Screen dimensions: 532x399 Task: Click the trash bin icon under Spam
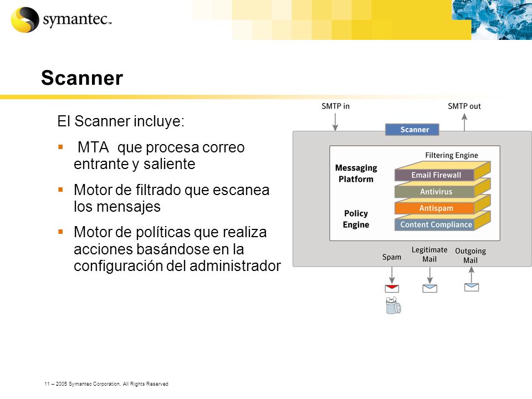pyautogui.click(x=393, y=305)
